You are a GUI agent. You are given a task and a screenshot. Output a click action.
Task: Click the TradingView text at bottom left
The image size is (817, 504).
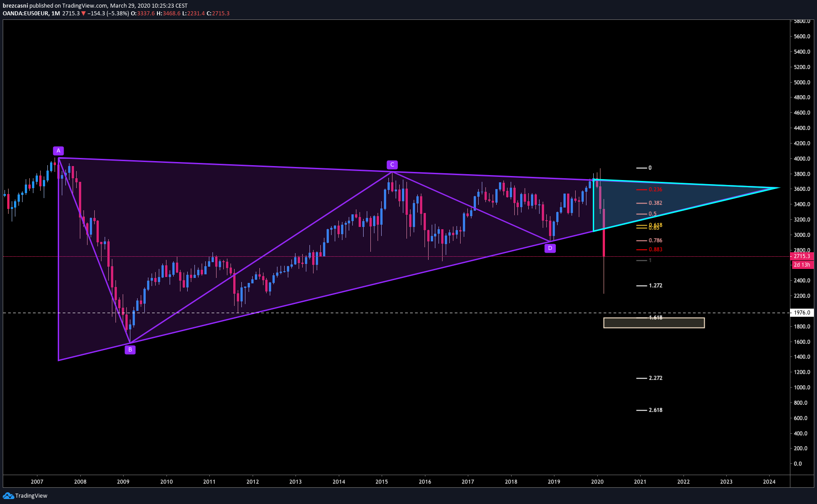[31, 496]
